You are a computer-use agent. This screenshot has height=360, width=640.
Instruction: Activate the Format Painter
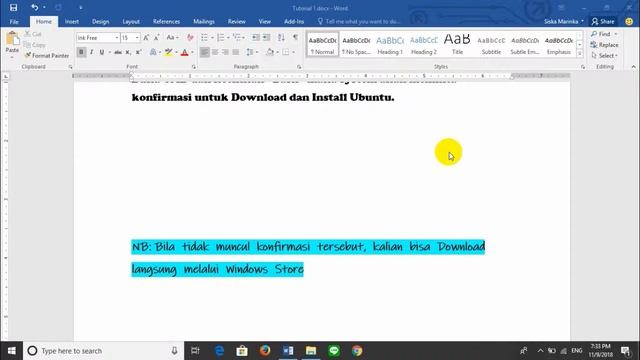coord(46,56)
